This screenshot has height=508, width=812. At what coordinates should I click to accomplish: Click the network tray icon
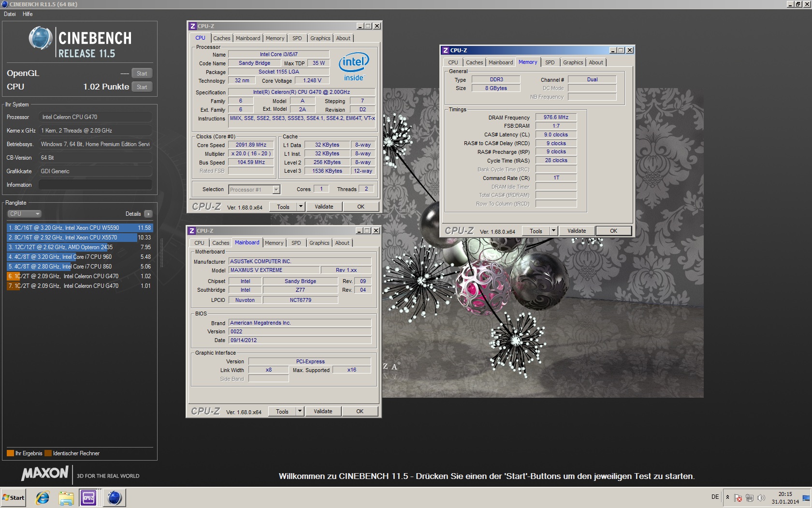(x=750, y=498)
